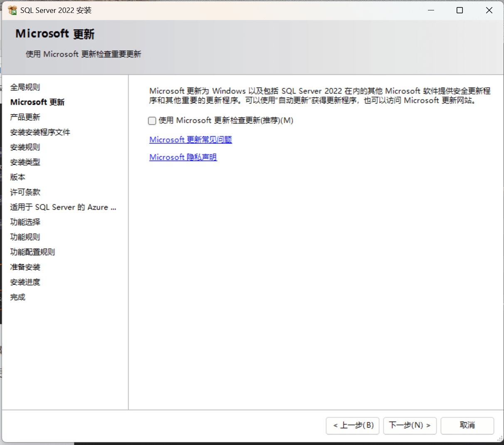Select the 安装规则 step in the sidebar
Image resolution: width=504 pixels, height=445 pixels.
(x=25, y=147)
